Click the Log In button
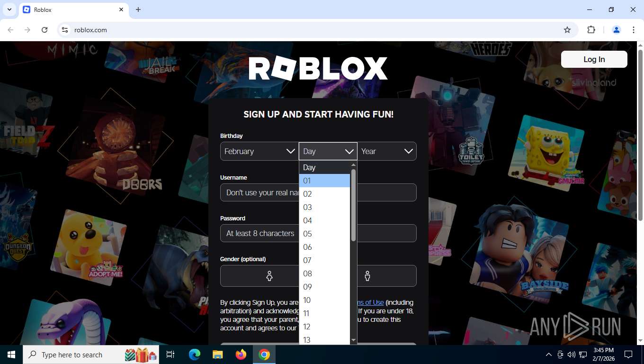This screenshot has width=644, height=364. tap(594, 59)
